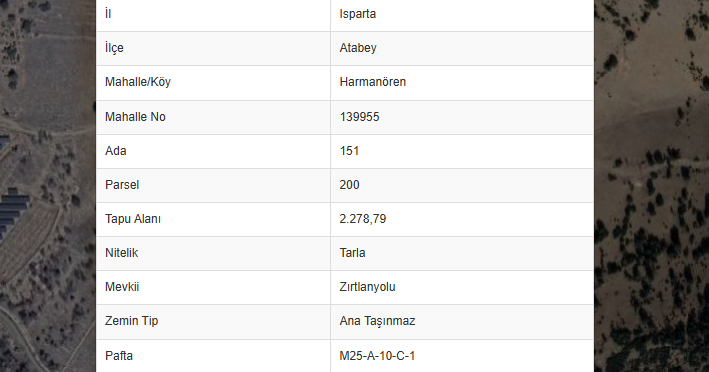Select the Isparta province value
The width and height of the screenshot is (709, 372).
click(x=358, y=14)
